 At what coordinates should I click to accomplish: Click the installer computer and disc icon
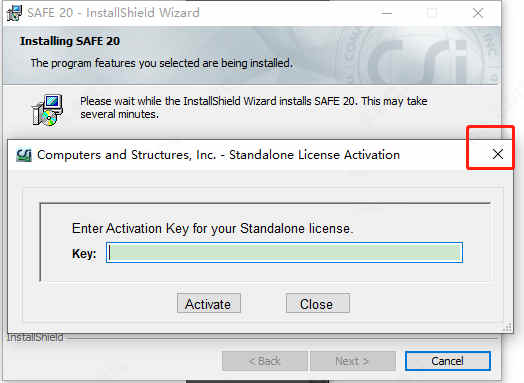[x=48, y=110]
